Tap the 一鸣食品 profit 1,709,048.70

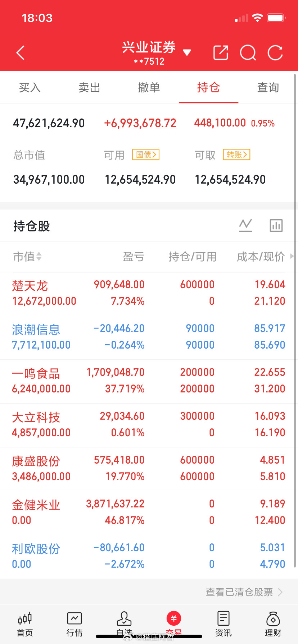[x=116, y=372]
